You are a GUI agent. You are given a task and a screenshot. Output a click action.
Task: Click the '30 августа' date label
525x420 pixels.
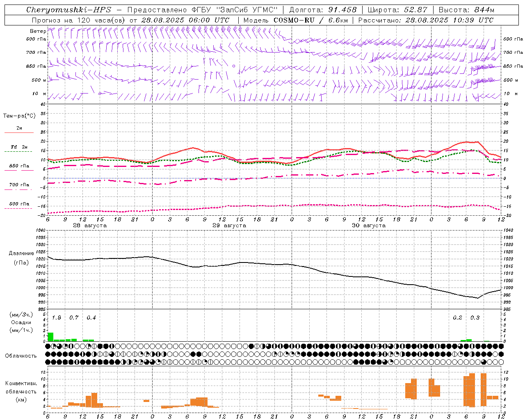click(x=369, y=226)
